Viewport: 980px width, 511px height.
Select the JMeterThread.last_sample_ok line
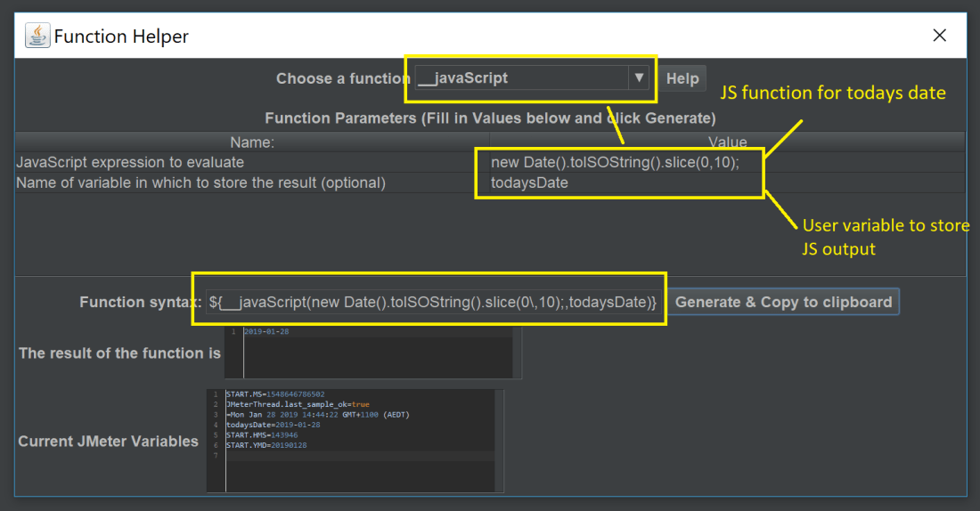click(298, 404)
